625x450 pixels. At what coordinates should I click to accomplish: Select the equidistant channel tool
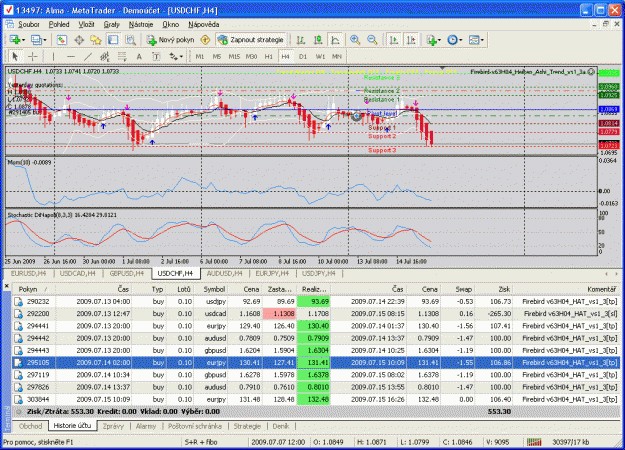pyautogui.click(x=105, y=57)
